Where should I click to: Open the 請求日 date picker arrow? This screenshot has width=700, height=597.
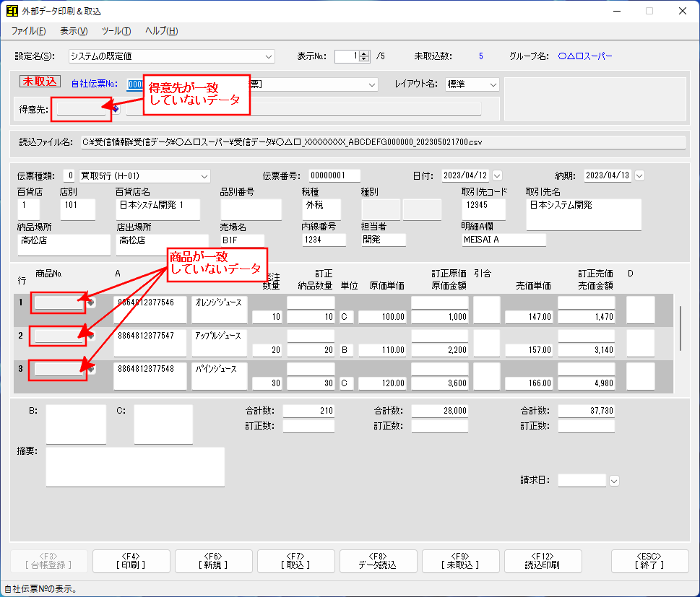(x=614, y=481)
